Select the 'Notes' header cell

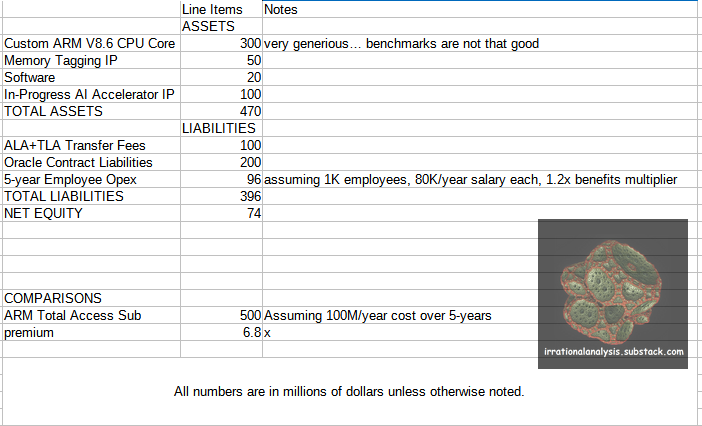point(482,9)
